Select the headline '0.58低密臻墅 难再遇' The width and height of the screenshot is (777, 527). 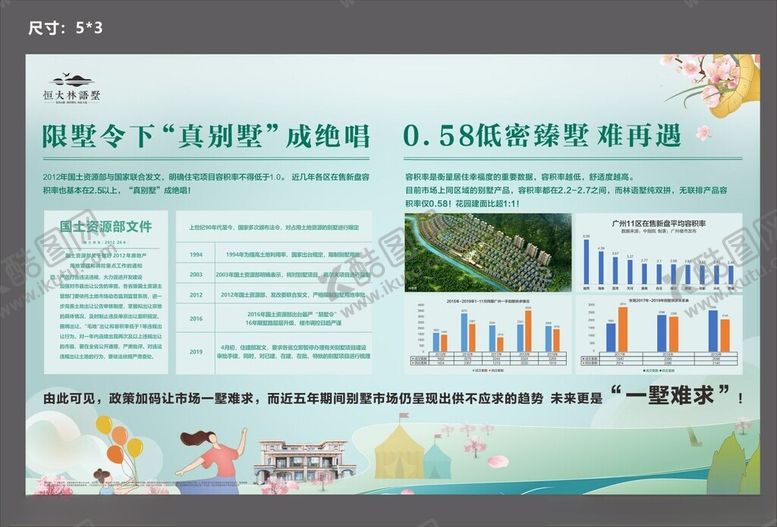point(542,136)
